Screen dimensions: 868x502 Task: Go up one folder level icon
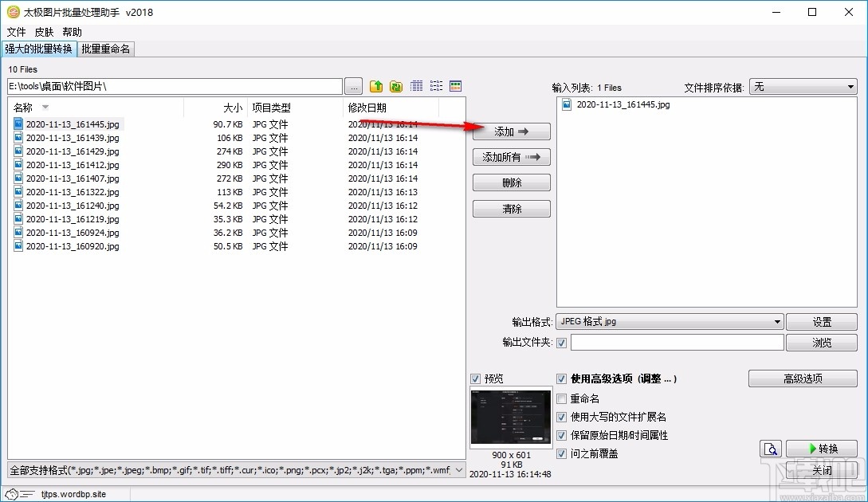376,86
